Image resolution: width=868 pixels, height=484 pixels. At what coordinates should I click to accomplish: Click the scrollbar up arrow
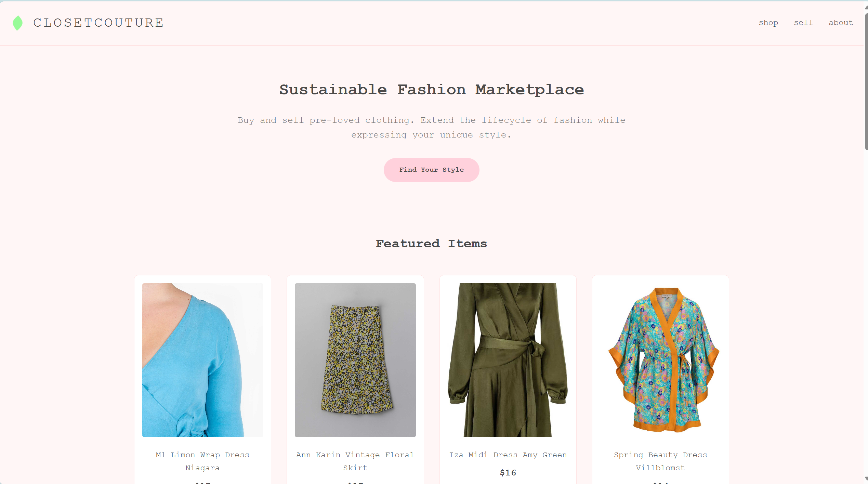(866, 8)
